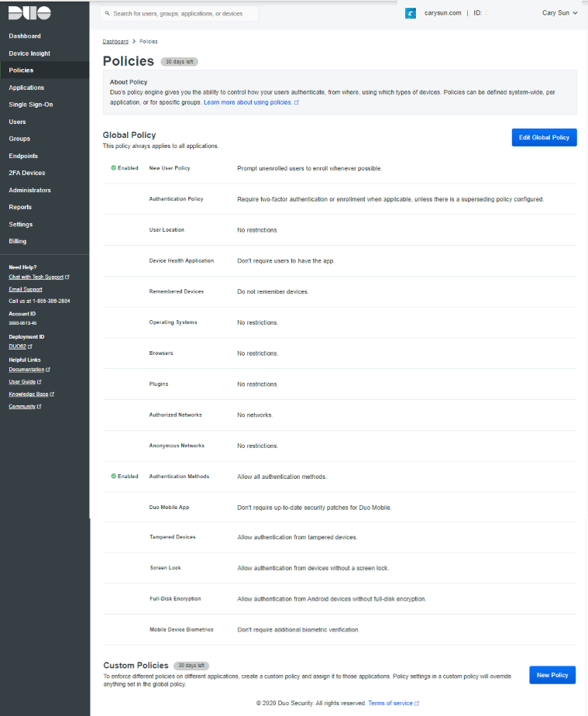This screenshot has height=716, width=588.
Task: Click the New User Policy row label
Action: pos(170,168)
